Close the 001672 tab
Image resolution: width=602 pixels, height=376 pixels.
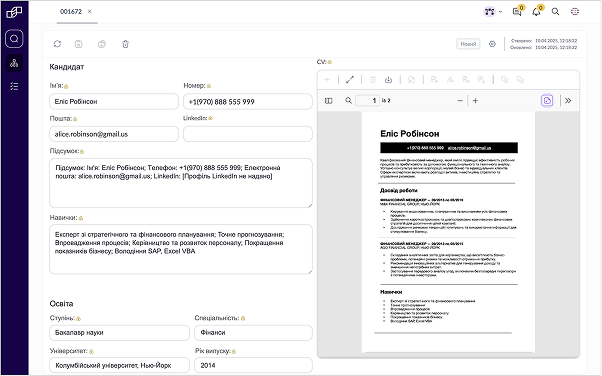89,12
